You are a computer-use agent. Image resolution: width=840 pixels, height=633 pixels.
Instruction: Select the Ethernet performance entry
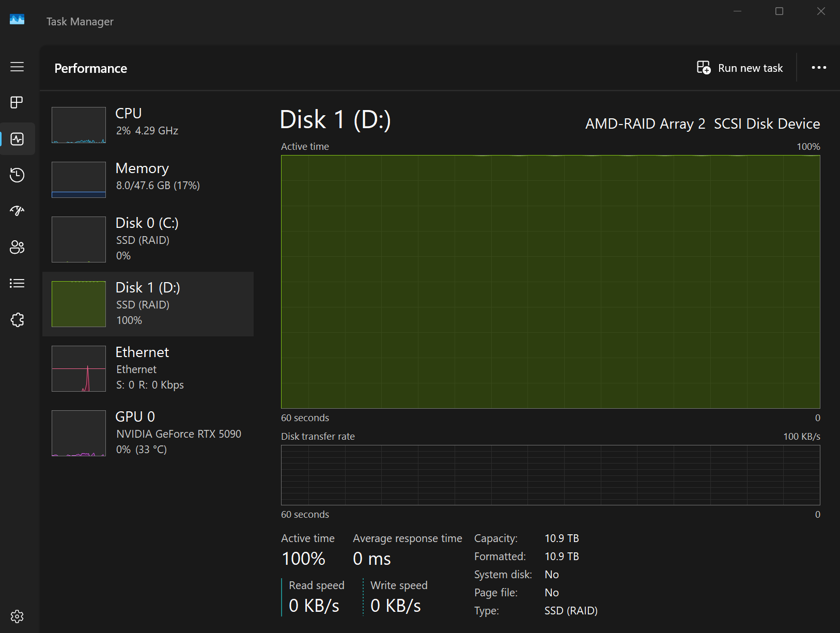tap(148, 368)
